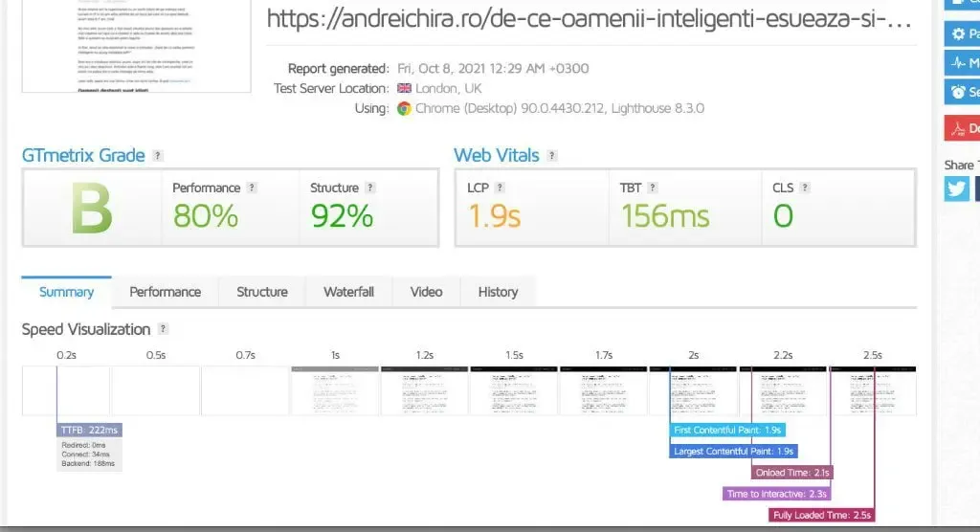The image size is (980, 532).
Task: Select the 1s filmstrip frame
Action: (x=335, y=390)
